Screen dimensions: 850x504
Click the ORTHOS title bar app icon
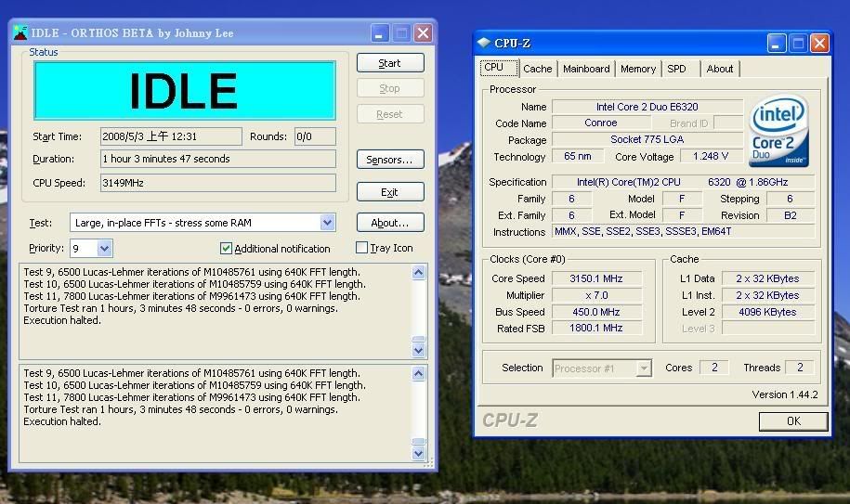[20, 33]
